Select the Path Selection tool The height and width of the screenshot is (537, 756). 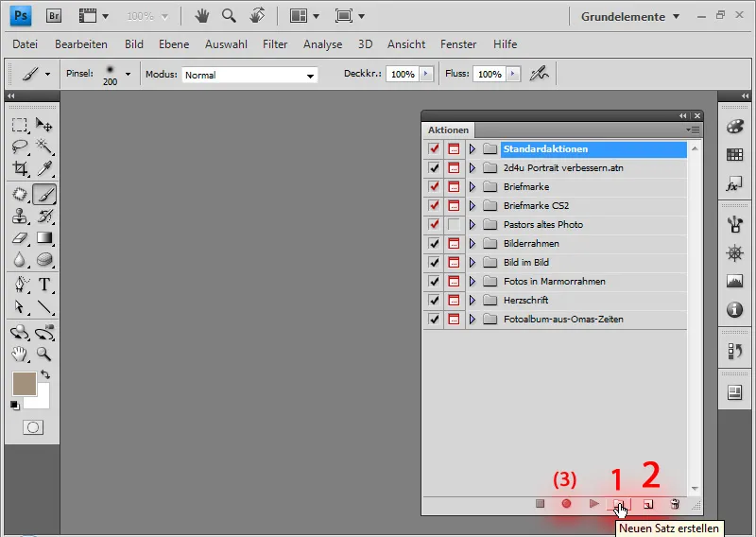19,306
